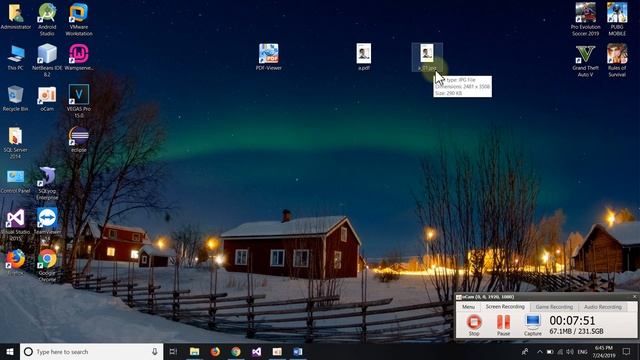Select SQLyog Enterprise shortcut

[47, 183]
